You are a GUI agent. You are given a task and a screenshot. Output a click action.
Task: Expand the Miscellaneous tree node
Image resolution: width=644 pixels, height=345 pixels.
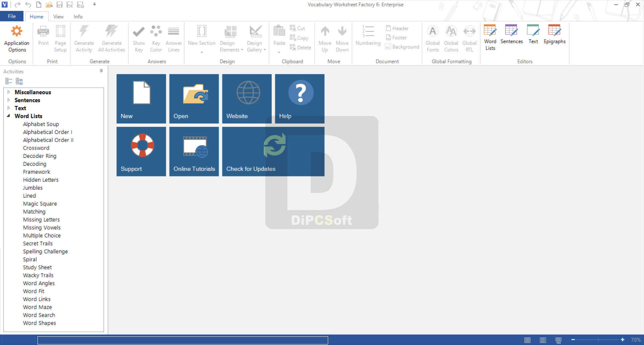(x=9, y=92)
